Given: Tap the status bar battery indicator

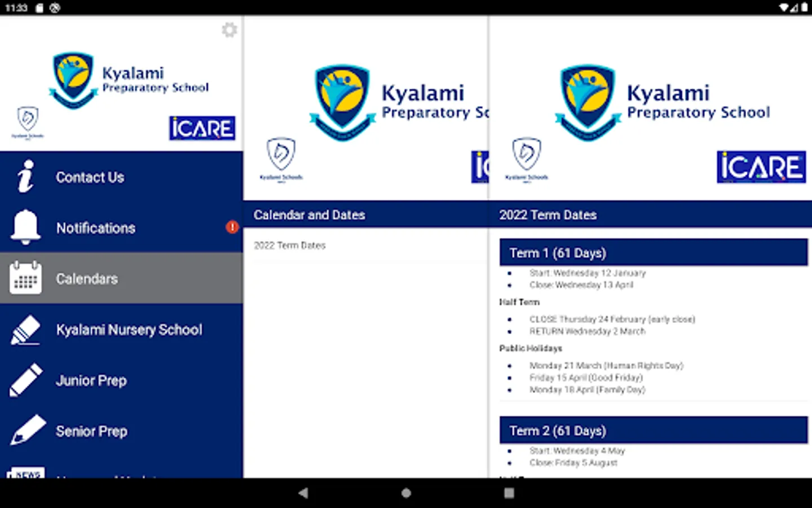Looking at the screenshot, I should pos(804,8).
